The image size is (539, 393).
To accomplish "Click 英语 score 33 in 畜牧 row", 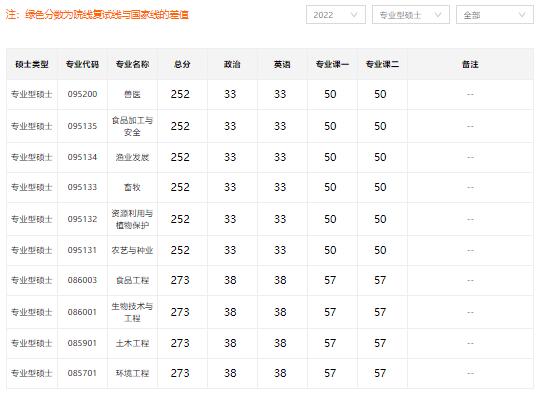I will pos(280,187).
